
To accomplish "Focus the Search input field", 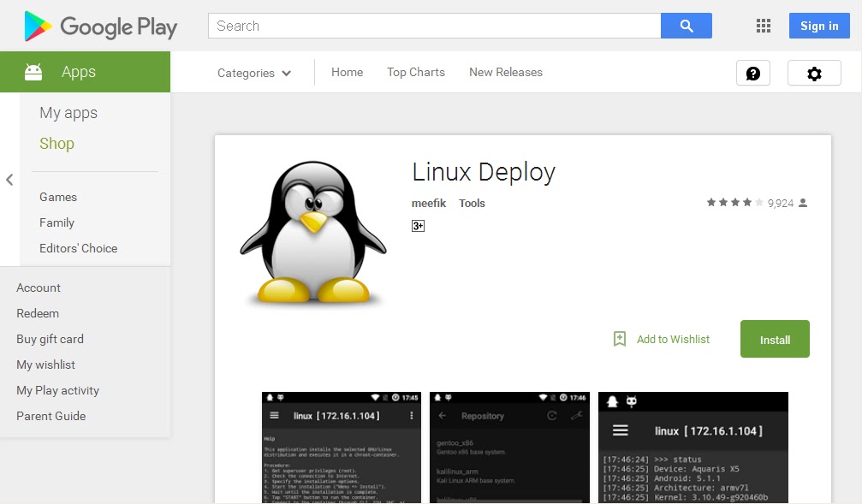I will (x=434, y=26).
